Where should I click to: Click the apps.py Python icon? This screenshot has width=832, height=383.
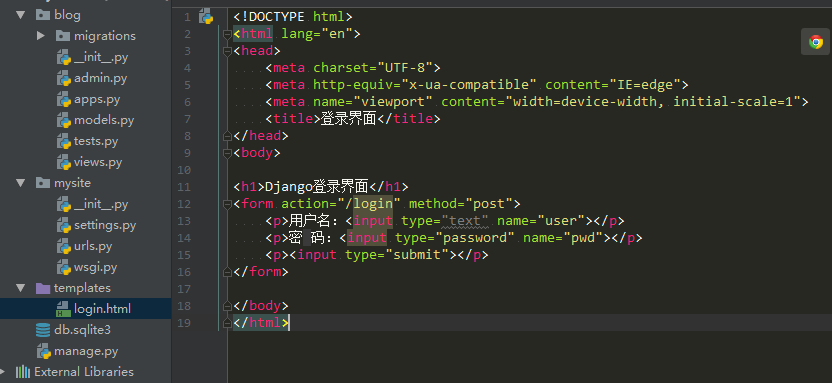(x=64, y=99)
